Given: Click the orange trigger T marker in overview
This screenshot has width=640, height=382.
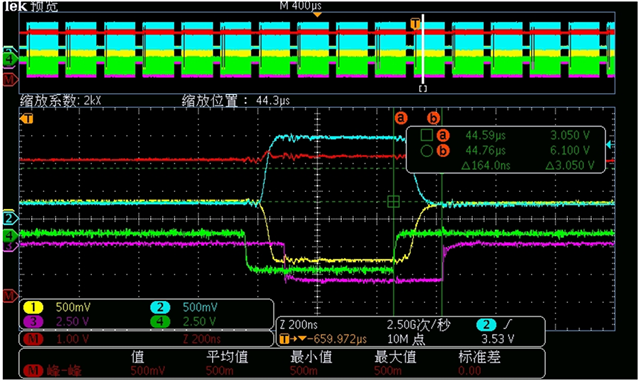Looking at the screenshot, I should pos(415,24).
